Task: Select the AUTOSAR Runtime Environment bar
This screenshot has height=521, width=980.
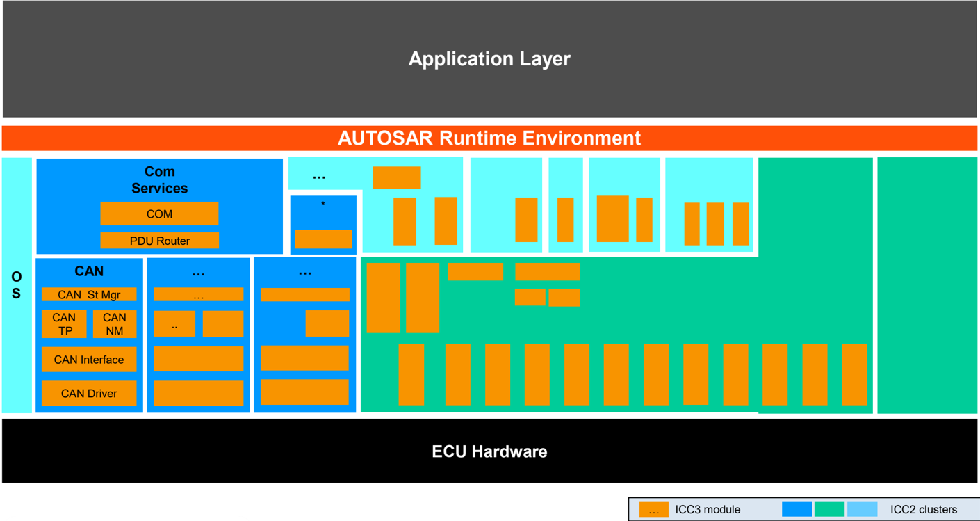Action: coord(489,138)
